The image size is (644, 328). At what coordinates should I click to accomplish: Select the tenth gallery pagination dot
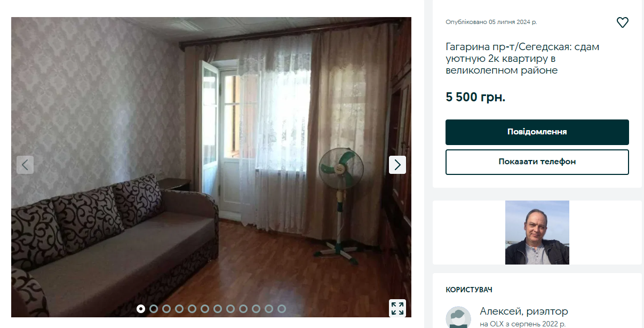pos(256,309)
